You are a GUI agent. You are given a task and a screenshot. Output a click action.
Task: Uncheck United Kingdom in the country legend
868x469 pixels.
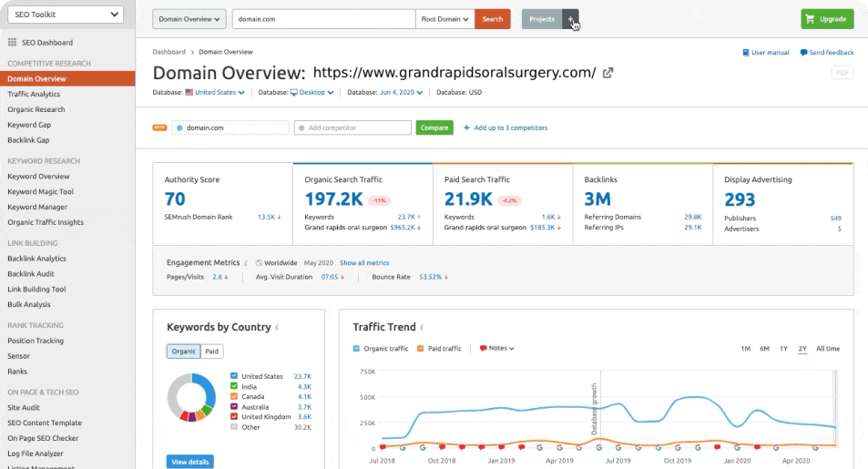pos(234,416)
